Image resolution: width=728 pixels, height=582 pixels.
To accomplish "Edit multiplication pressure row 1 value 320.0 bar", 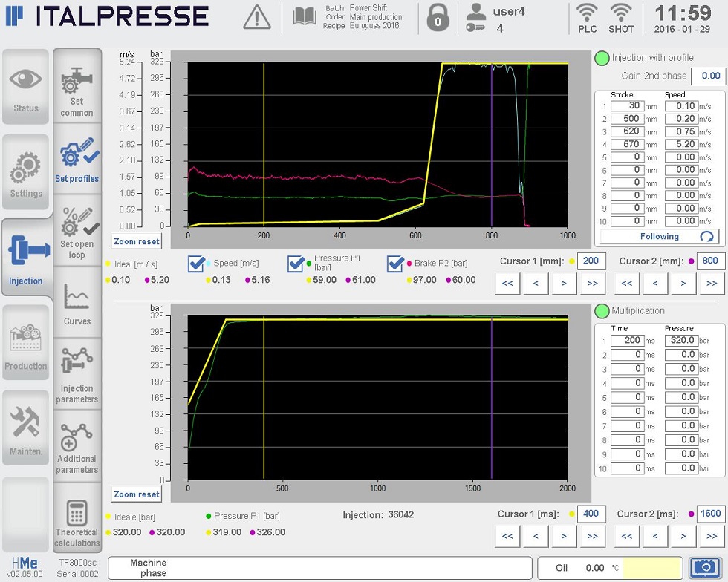I will 682,340.
